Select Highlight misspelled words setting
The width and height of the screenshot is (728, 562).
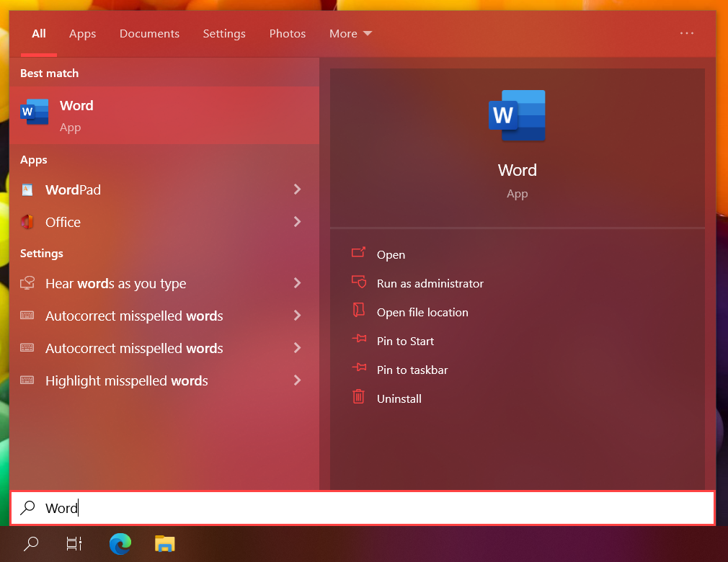(x=126, y=381)
